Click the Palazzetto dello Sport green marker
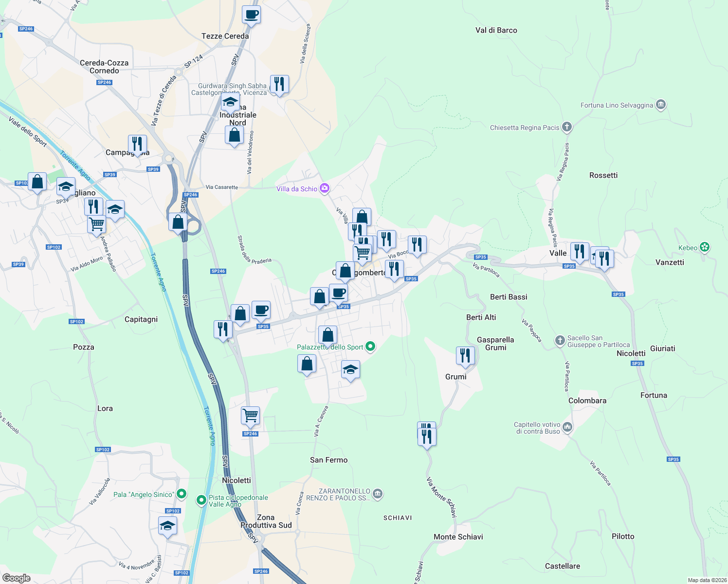Image resolution: width=728 pixels, height=584 pixels. click(370, 347)
